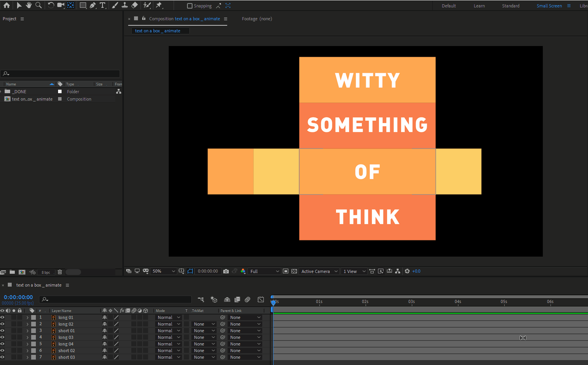Select the Unified Camera tool

point(61,5)
